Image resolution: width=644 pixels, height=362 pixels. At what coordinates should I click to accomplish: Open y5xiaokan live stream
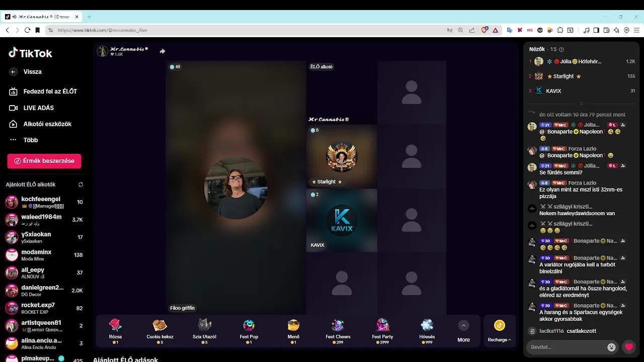click(x=44, y=237)
